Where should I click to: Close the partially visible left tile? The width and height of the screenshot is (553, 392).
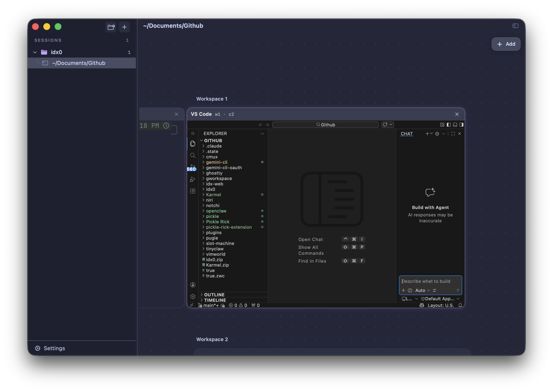pos(176,114)
